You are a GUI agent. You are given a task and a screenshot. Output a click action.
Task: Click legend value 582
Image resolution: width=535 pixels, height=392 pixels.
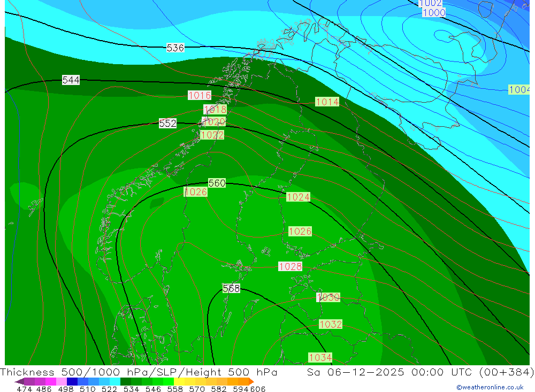point(219,389)
